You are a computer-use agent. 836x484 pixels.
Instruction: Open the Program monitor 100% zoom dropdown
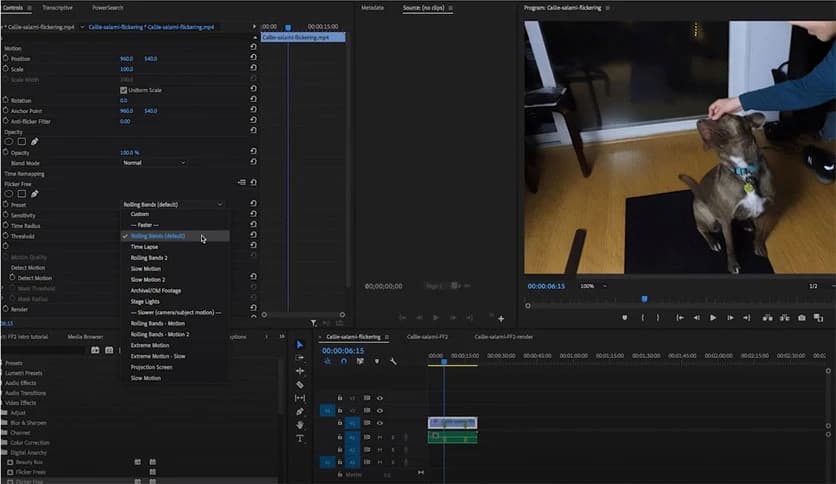[x=591, y=286]
